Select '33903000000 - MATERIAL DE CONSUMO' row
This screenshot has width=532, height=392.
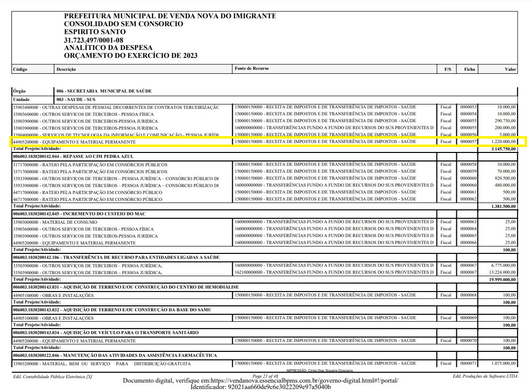tap(55, 222)
